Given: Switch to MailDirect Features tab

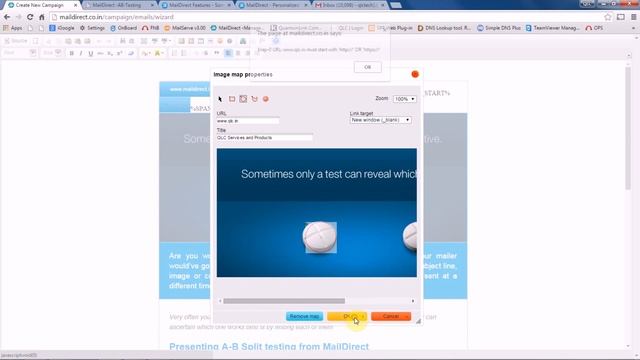Looking at the screenshot, I should click(x=197, y=5).
